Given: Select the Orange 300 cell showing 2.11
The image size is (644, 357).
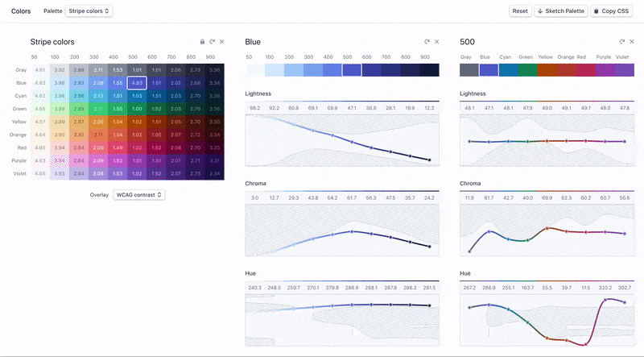Looking at the screenshot, I should [98, 135].
